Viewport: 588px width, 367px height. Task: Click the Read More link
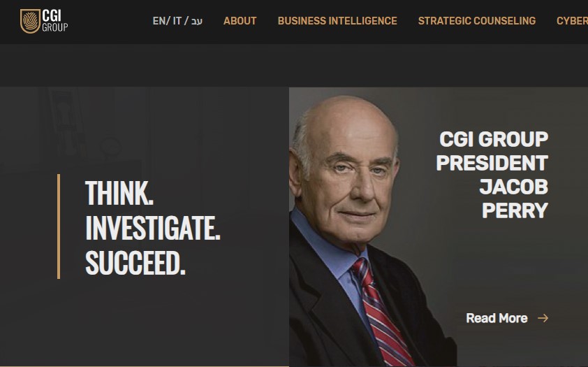(497, 318)
